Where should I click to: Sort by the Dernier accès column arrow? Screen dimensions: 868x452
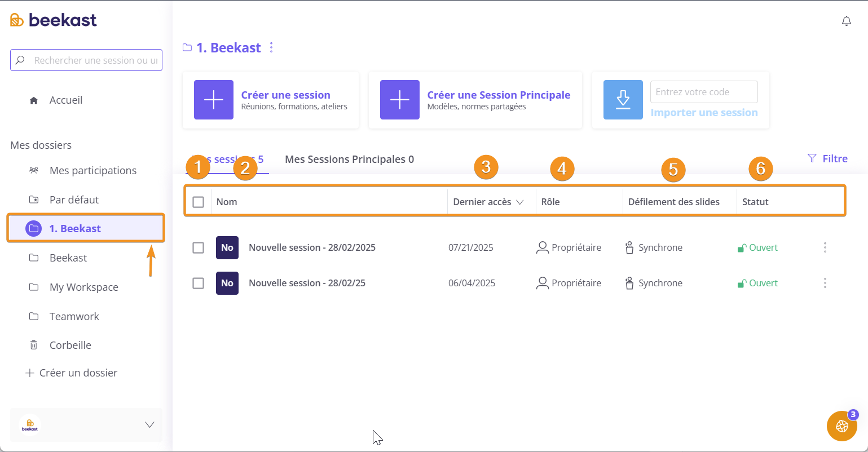(519, 202)
